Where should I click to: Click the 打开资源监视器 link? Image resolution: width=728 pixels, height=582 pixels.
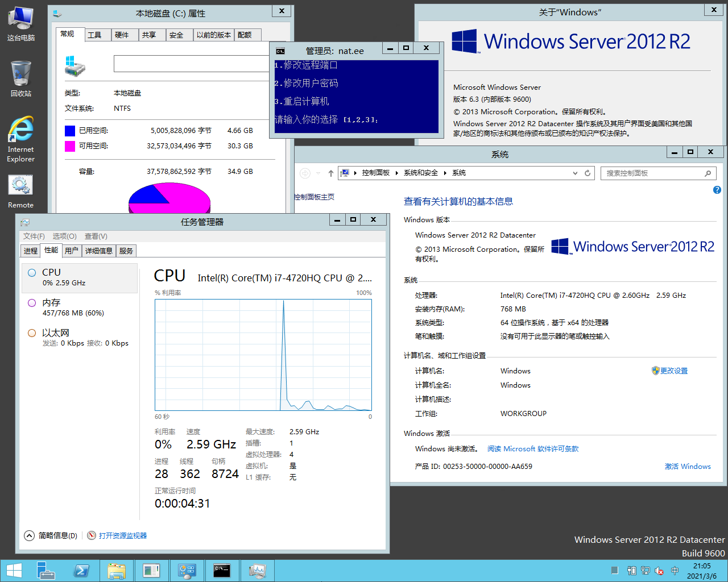[123, 535]
